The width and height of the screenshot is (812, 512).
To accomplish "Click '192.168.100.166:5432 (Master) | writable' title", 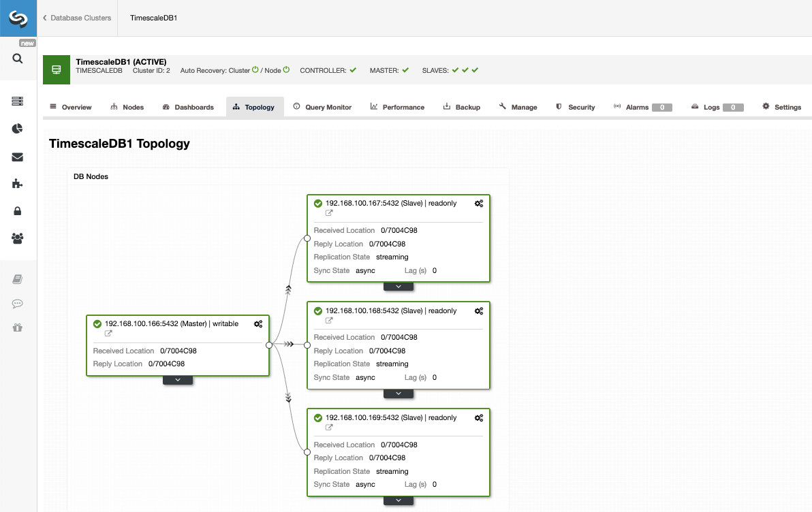I will coord(172,324).
